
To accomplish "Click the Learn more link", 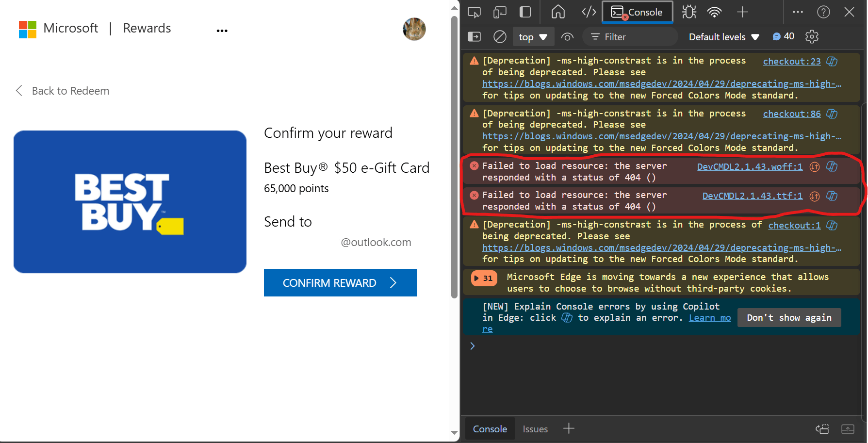I will pos(709,318).
